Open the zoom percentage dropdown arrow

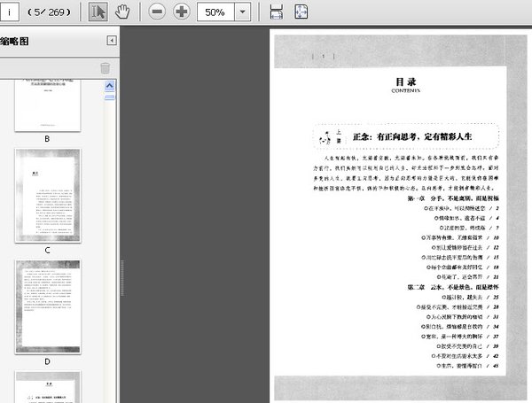pos(242,12)
